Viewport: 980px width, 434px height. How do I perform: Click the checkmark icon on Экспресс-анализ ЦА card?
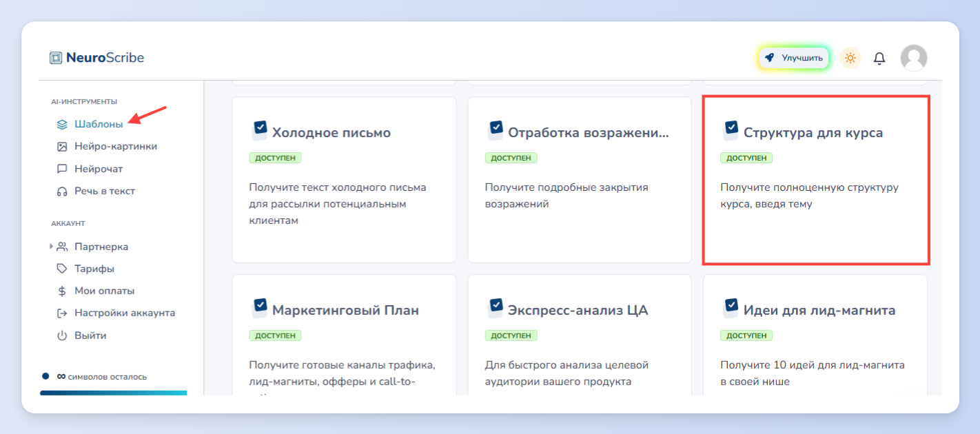pyautogui.click(x=495, y=307)
